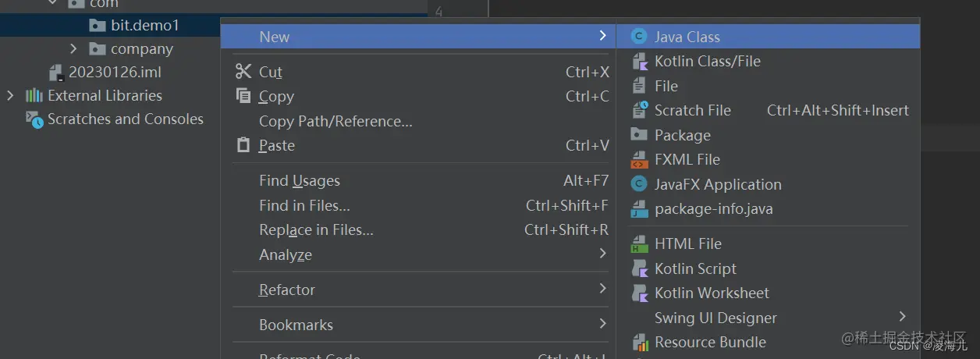This screenshot has width=980, height=359.
Task: Click the Ctrl+Alt+Shift+Insert shortcut text
Action: point(838,110)
